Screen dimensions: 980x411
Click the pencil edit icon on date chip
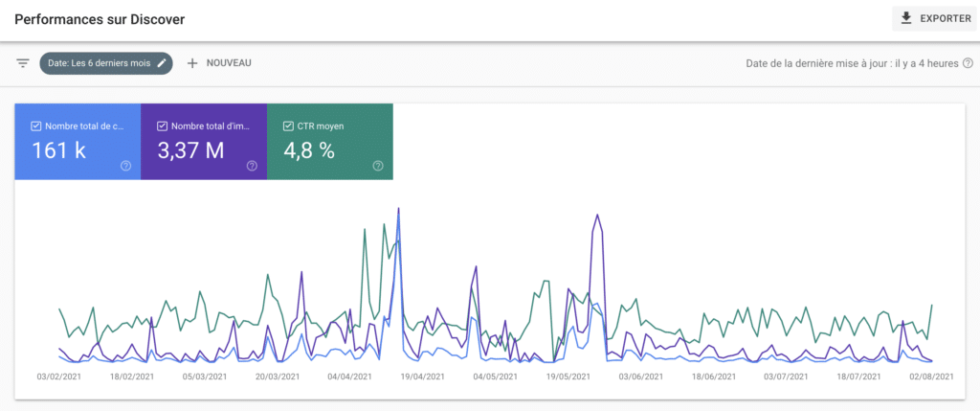coord(162,63)
